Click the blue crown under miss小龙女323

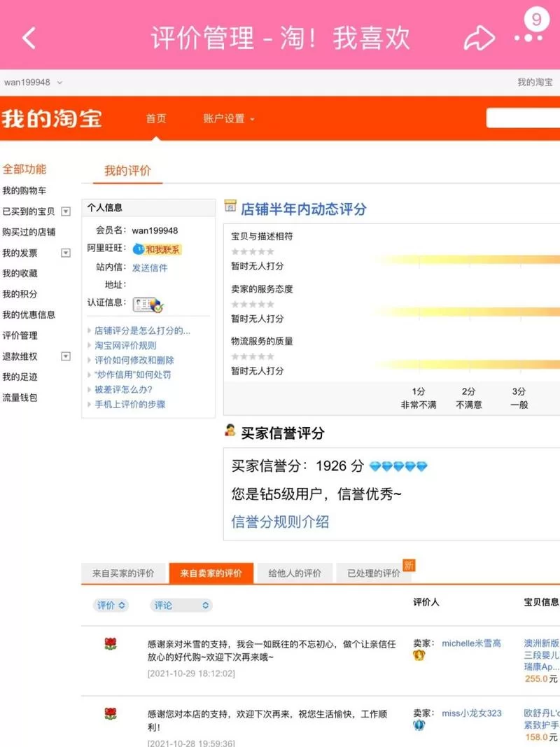pos(419,725)
